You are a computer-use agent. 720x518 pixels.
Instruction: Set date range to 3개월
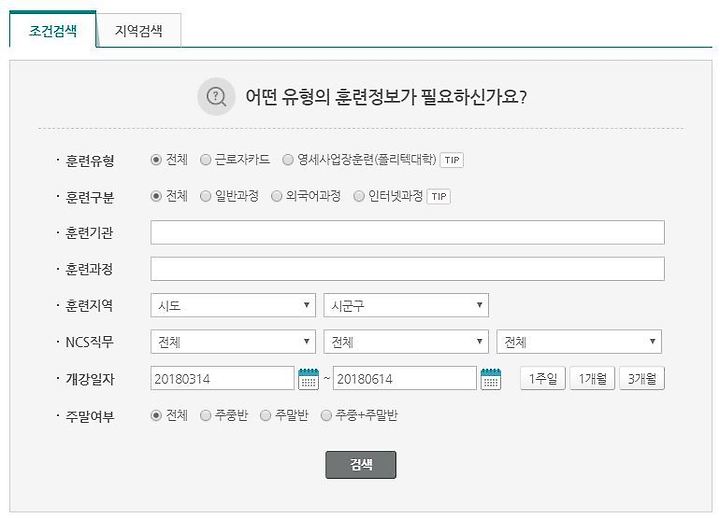coord(642,378)
